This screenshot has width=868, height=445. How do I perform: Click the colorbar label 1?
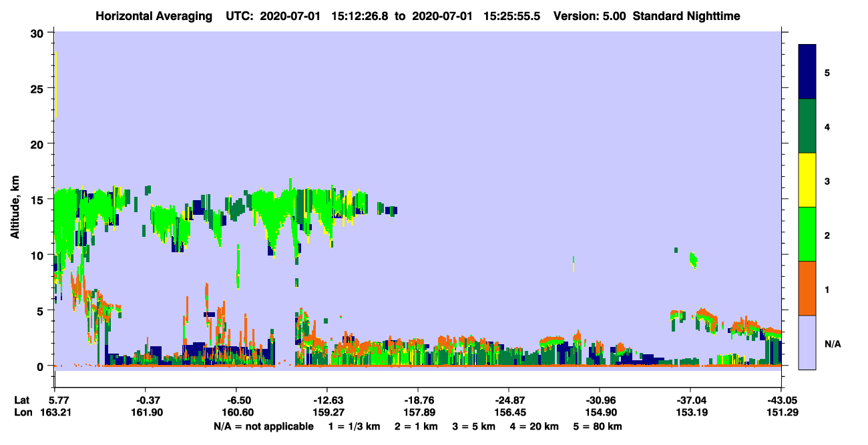click(827, 290)
